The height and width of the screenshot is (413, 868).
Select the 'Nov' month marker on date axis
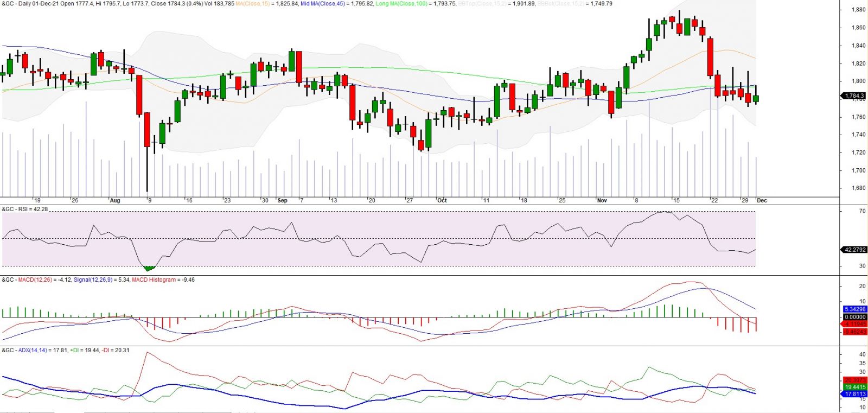[x=602, y=200]
